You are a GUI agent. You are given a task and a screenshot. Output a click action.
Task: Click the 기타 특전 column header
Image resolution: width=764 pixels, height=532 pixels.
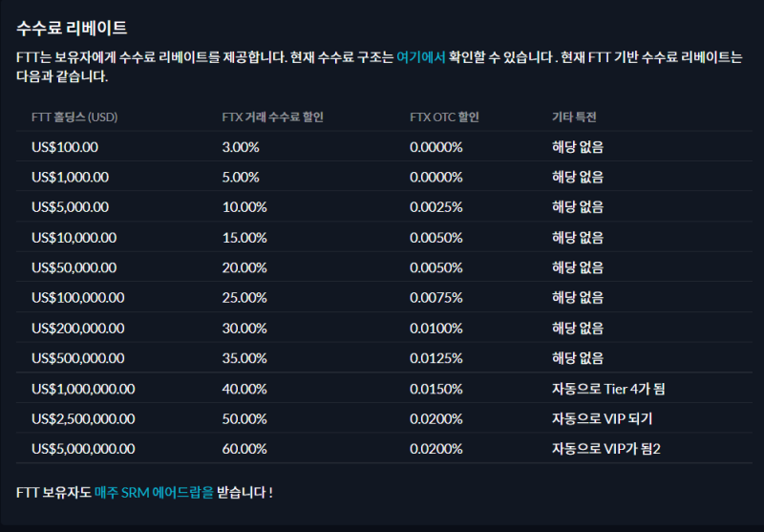(574, 117)
